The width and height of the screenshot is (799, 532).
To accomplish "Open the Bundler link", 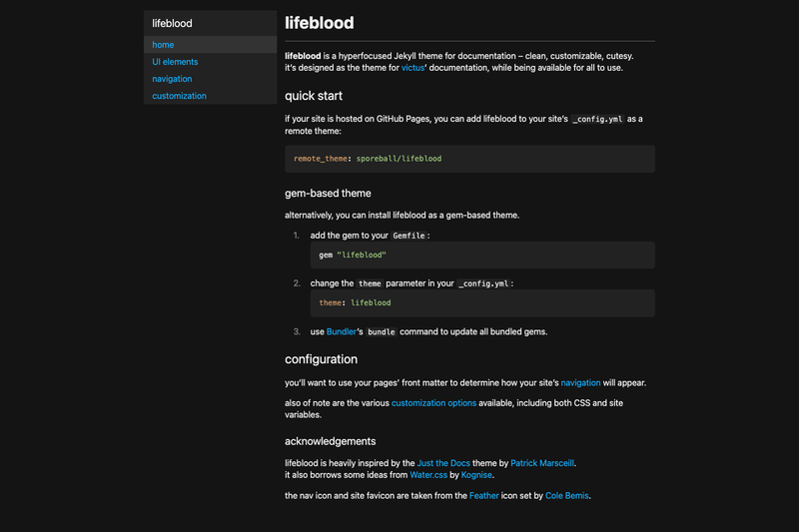I will (x=341, y=331).
